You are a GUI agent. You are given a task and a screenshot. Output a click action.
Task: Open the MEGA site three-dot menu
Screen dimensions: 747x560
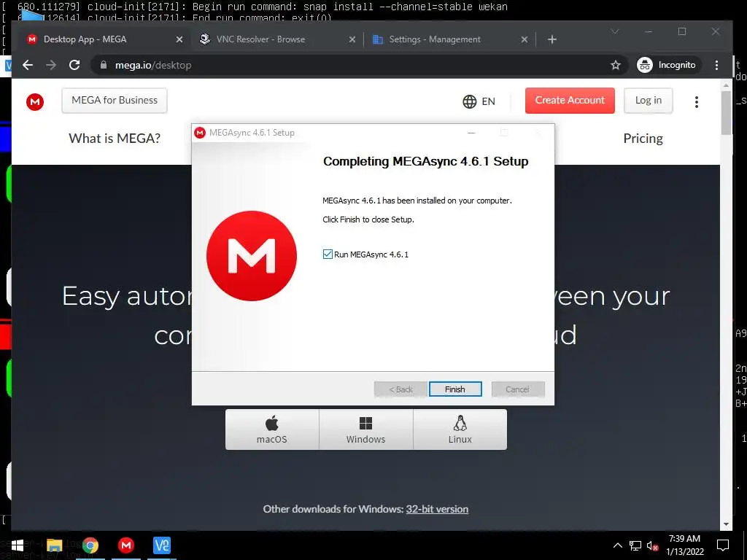[697, 101]
